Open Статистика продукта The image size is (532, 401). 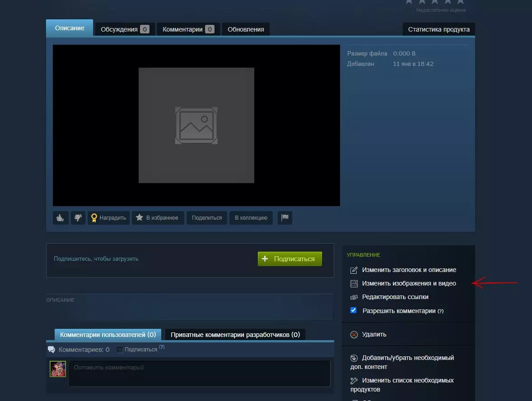[439, 29]
